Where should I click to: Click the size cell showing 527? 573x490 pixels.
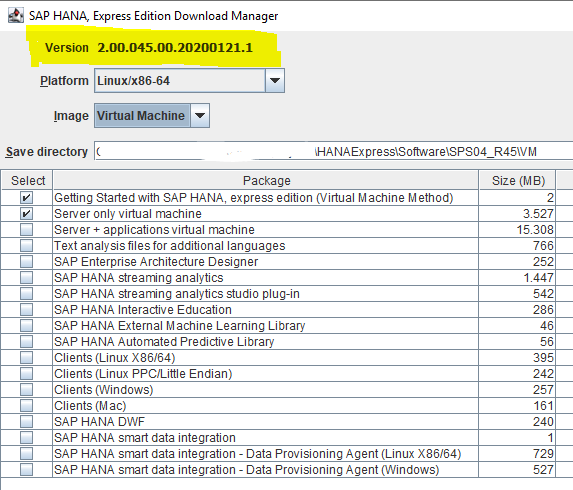517,470
